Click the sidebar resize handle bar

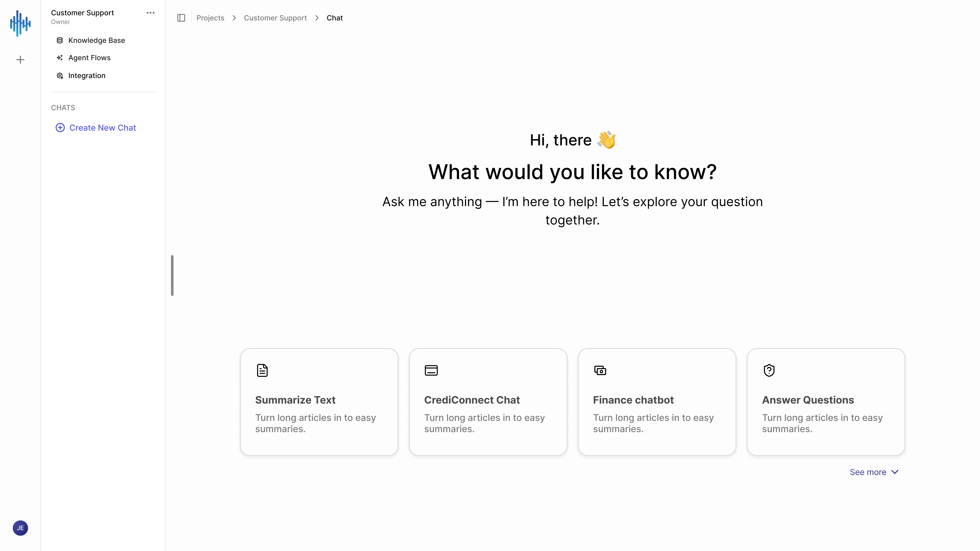(172, 275)
